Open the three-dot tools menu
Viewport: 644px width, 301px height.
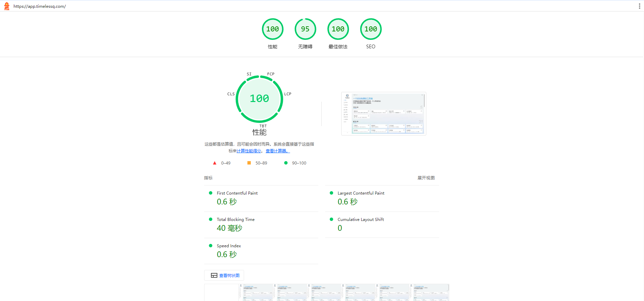point(639,6)
